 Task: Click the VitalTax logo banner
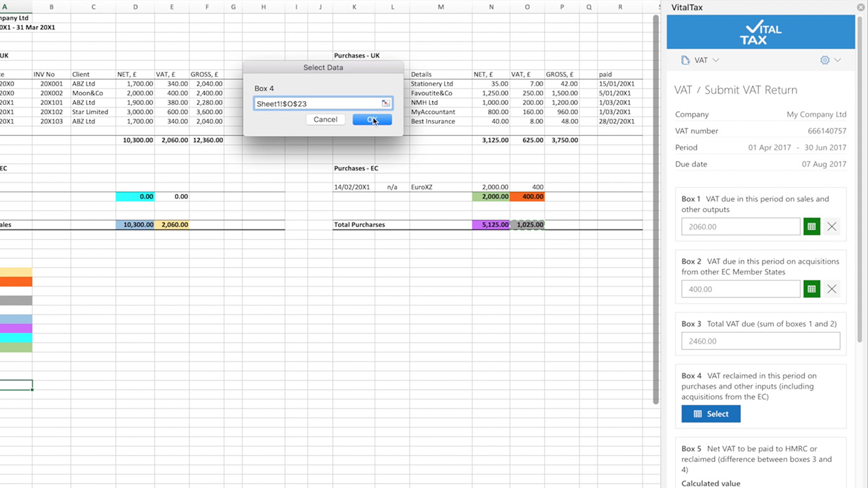760,31
